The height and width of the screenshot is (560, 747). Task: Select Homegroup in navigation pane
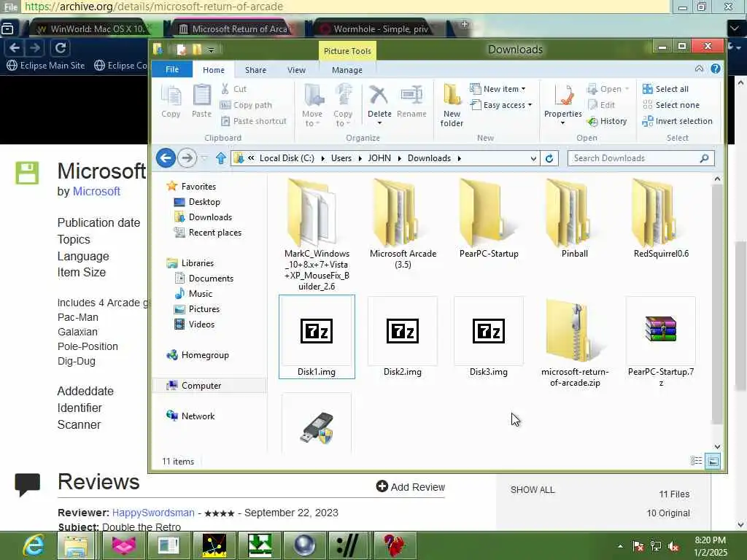pyautogui.click(x=198, y=355)
